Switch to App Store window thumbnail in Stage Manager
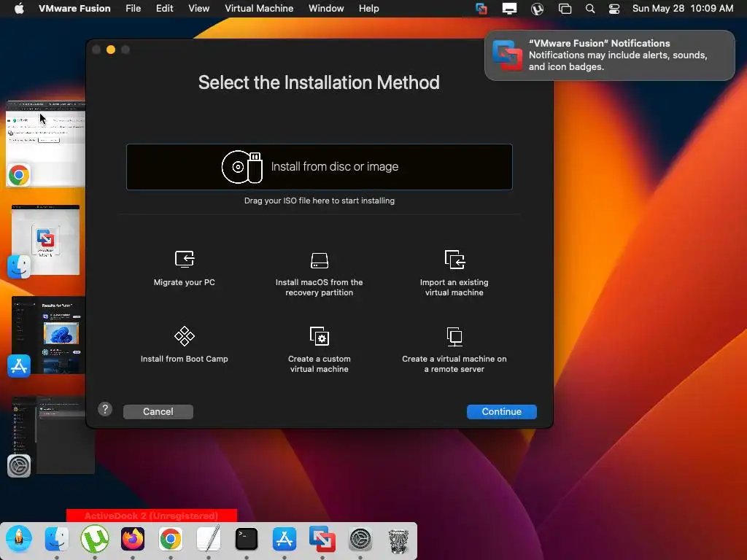Screen dimensions: 747x560 [48, 335]
